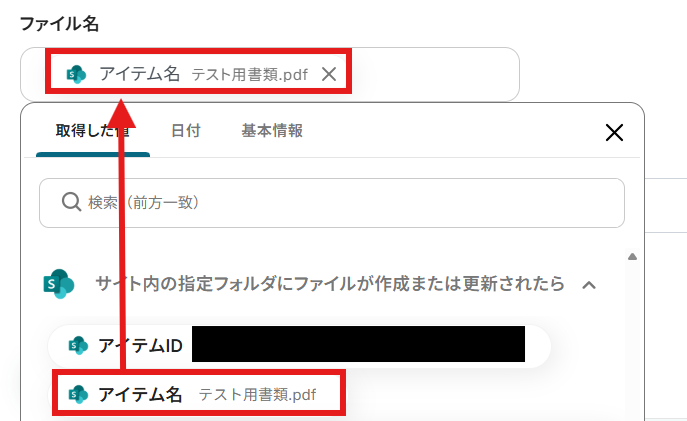Click trigger title サイト内の指定フォルダにファイルが作成または更新されたら
The width and height of the screenshot is (687, 421).
coord(329,284)
